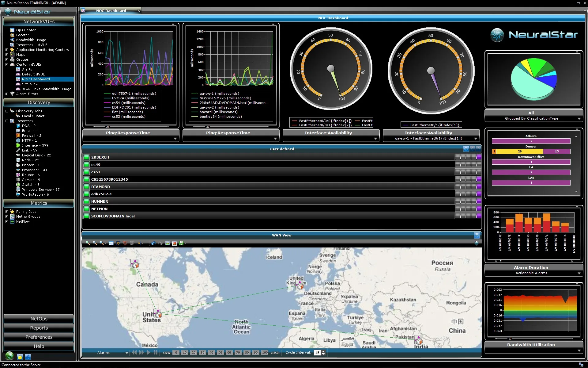The width and height of the screenshot is (588, 368).
Task: Click the map node over United States
Action: coord(158,313)
